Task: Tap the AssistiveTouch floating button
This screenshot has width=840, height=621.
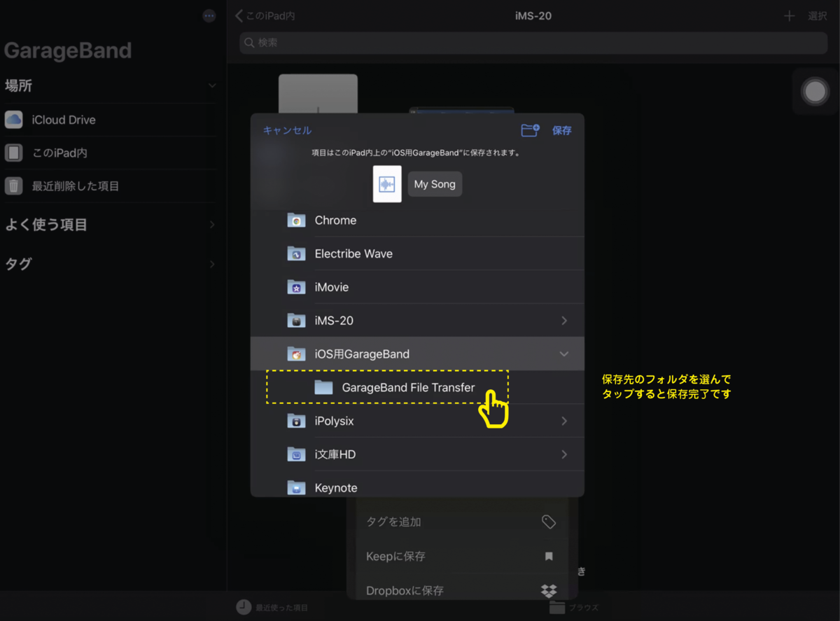Action: [815, 92]
